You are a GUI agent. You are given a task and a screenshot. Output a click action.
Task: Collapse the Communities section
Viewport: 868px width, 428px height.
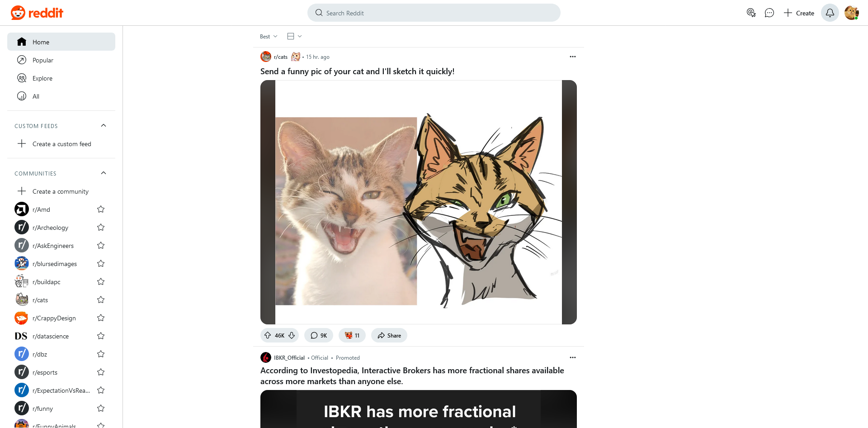[104, 173]
